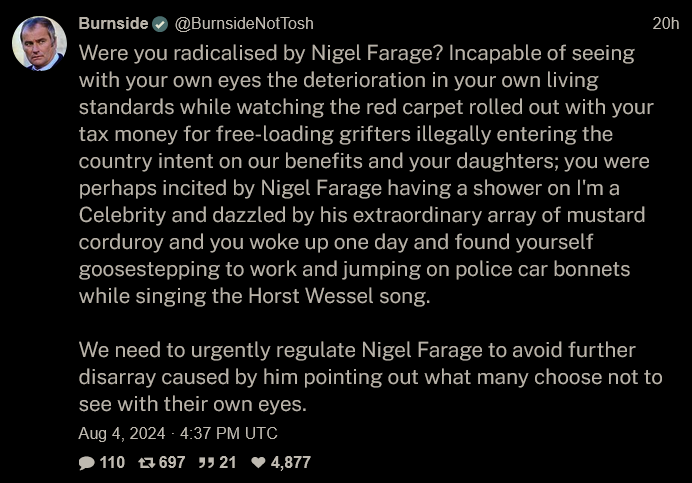
Task: Click the 110 replies count
Action: tap(112, 463)
